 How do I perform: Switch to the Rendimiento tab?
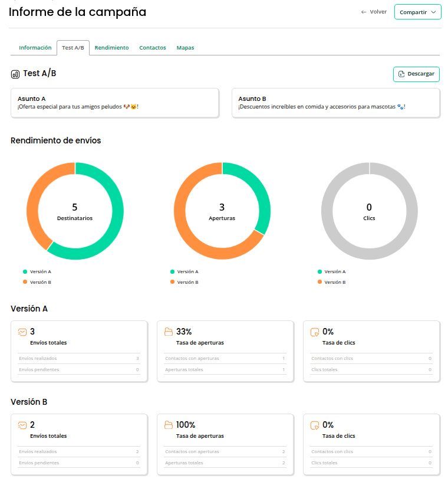click(111, 48)
